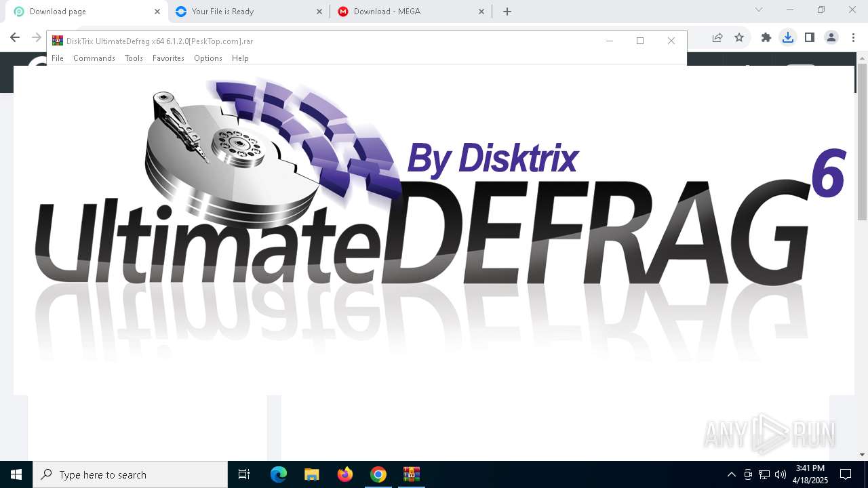The image size is (868, 488).
Task: Close the Your File is Ready tab
Action: (x=319, y=12)
